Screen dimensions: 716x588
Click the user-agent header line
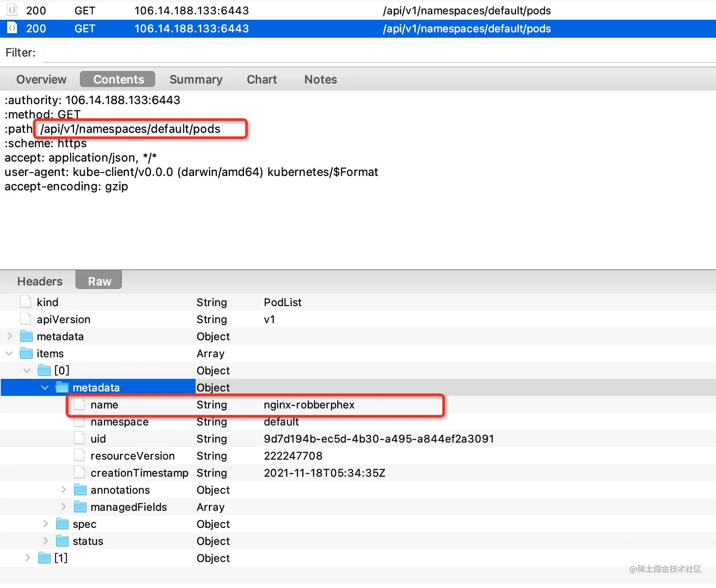(x=191, y=172)
